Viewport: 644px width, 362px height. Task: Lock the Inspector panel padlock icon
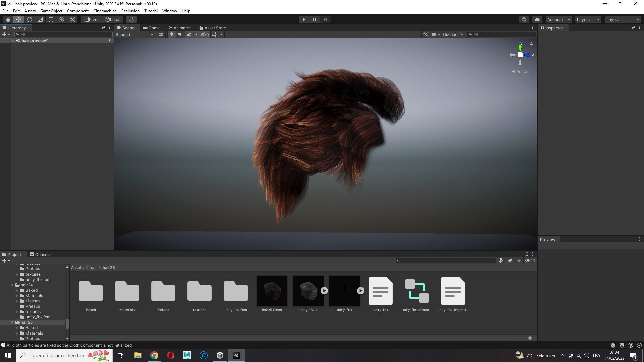click(x=633, y=28)
